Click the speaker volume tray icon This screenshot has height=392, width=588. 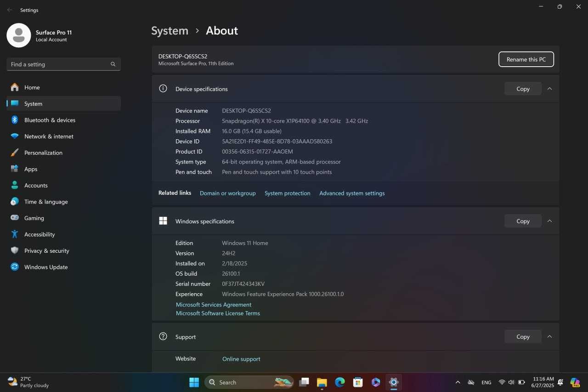(x=511, y=382)
